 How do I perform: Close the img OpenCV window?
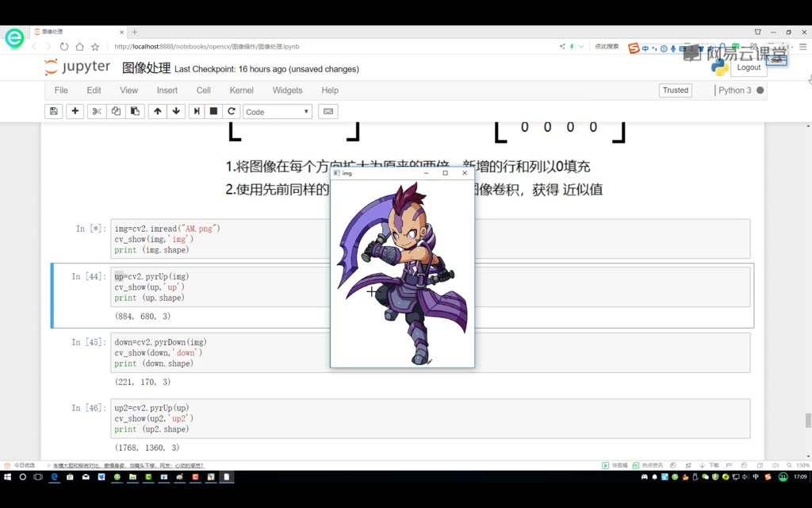click(465, 173)
